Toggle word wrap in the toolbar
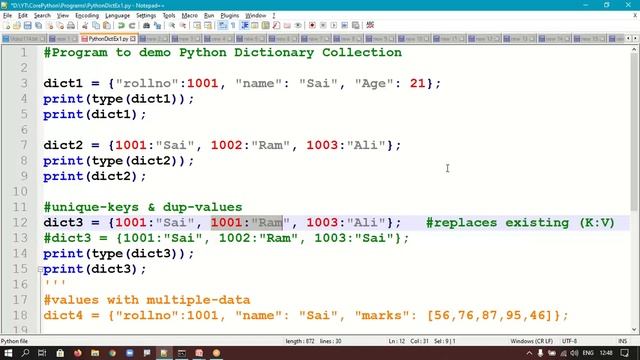 (x=222, y=25)
